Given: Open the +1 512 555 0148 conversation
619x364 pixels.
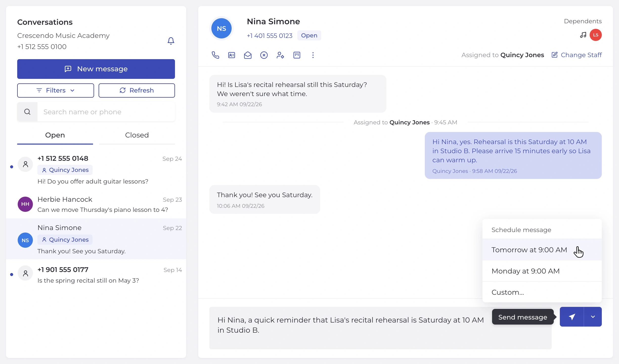Looking at the screenshot, I should coord(96,170).
